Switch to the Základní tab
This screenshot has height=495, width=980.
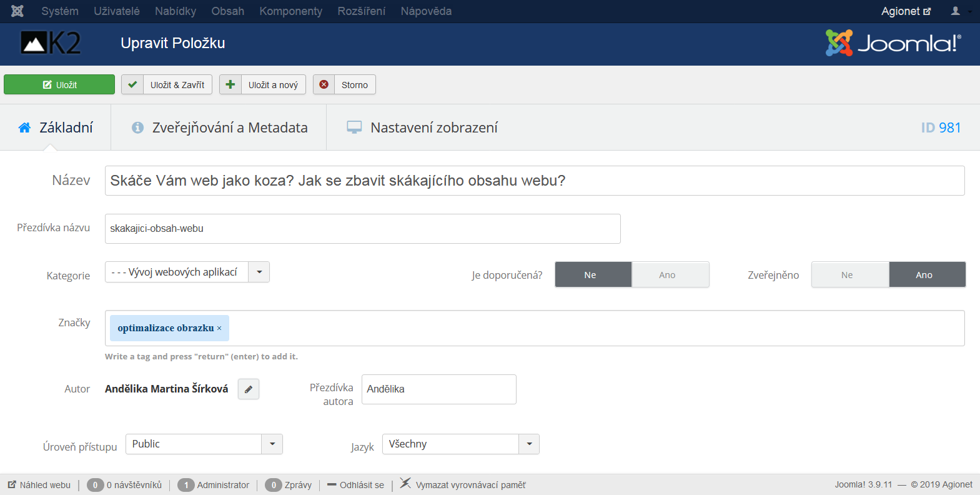[56, 127]
